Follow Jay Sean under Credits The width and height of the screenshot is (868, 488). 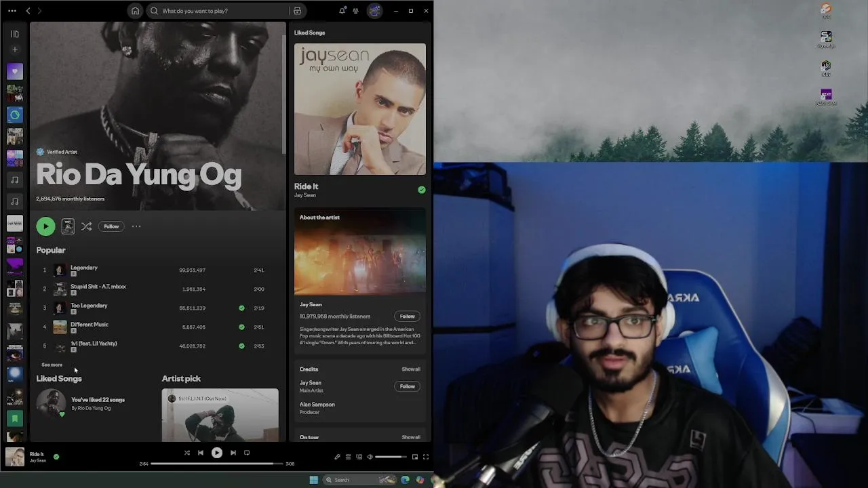(x=407, y=386)
